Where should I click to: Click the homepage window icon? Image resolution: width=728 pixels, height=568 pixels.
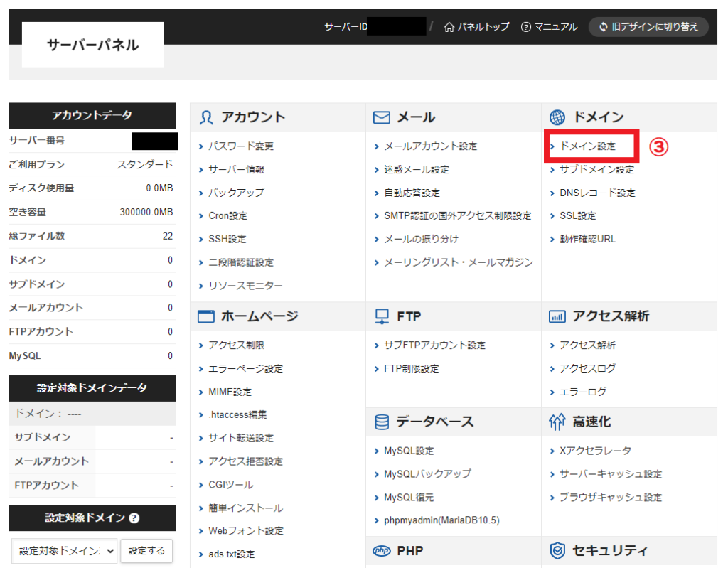206,317
